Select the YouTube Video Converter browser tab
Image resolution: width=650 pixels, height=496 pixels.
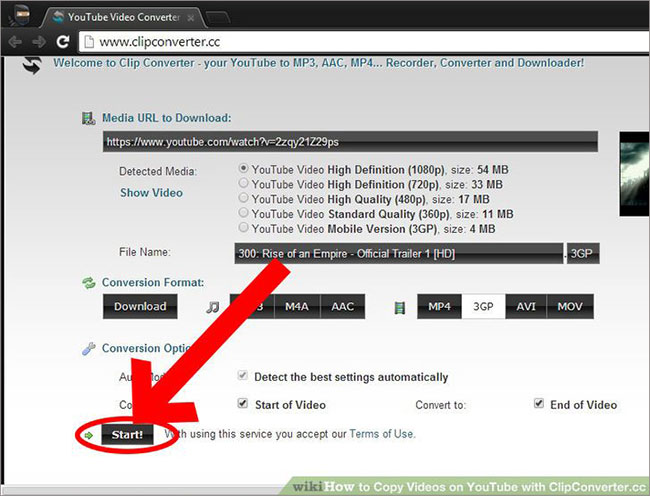point(123,17)
